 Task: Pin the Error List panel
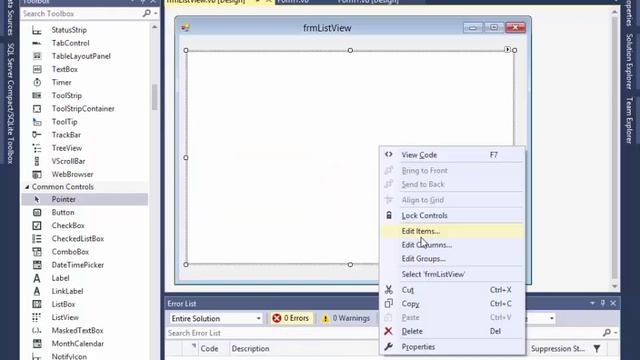pyautogui.click(x=603, y=303)
